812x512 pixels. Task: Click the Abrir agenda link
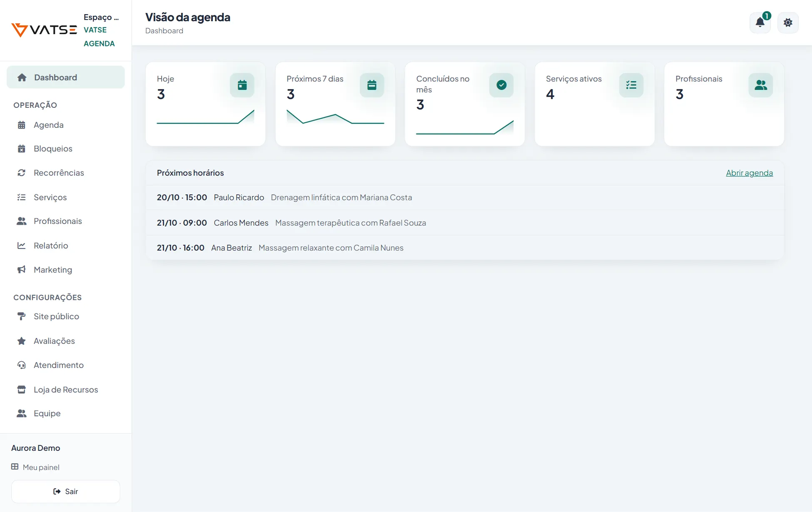coord(749,173)
